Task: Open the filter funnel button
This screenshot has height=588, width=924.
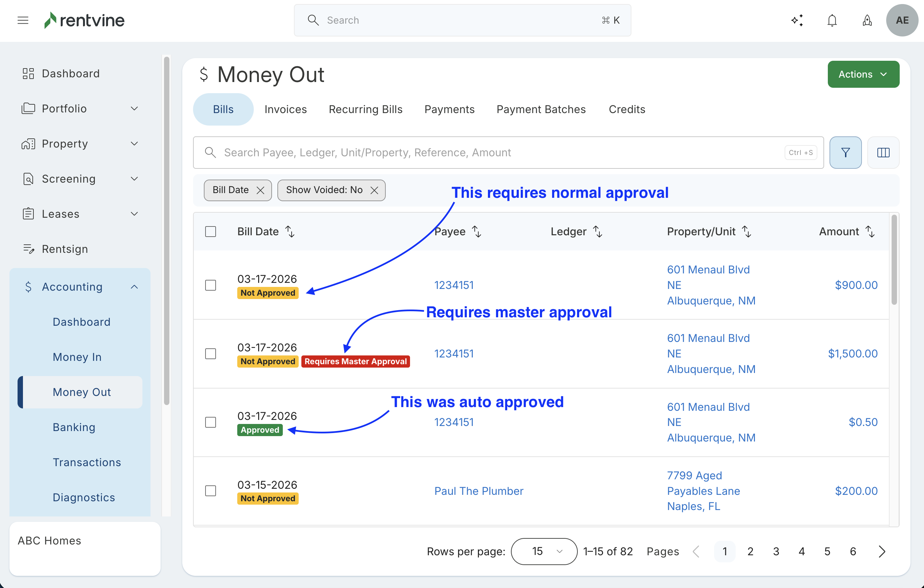Action: (x=845, y=153)
